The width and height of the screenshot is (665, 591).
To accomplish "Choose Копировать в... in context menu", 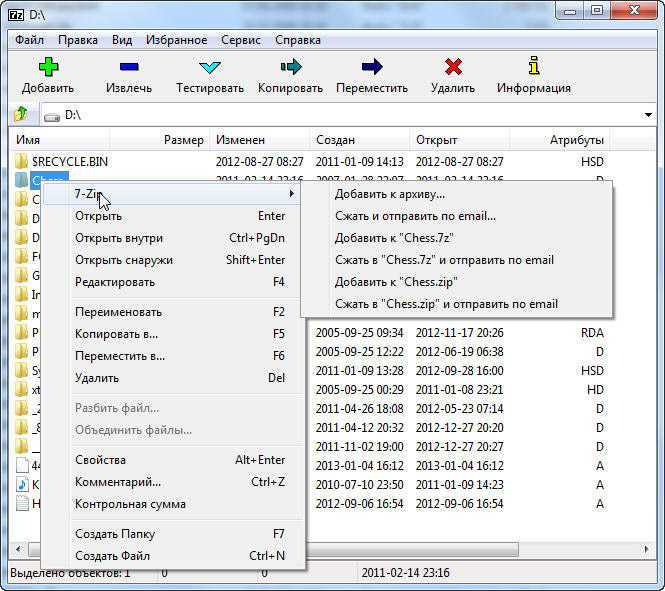I will point(172,334).
